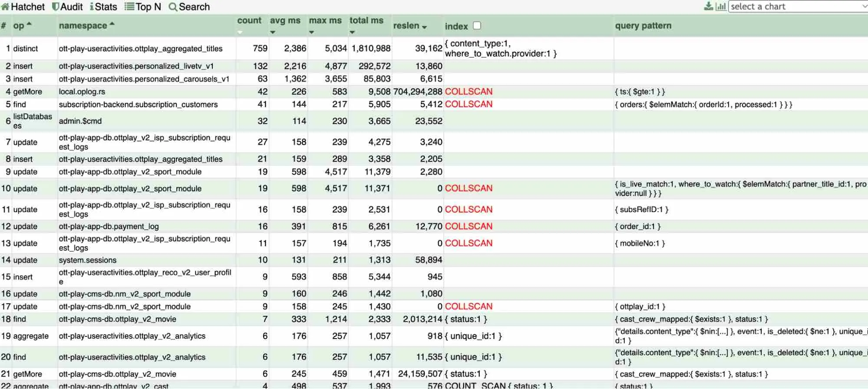Click the is_live_match query pattern in row 10

(741, 188)
